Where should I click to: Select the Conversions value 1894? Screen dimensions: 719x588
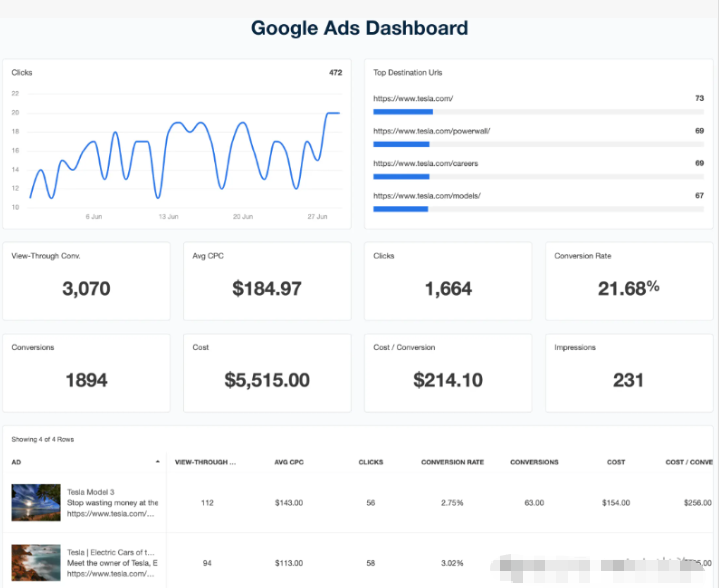click(x=86, y=380)
